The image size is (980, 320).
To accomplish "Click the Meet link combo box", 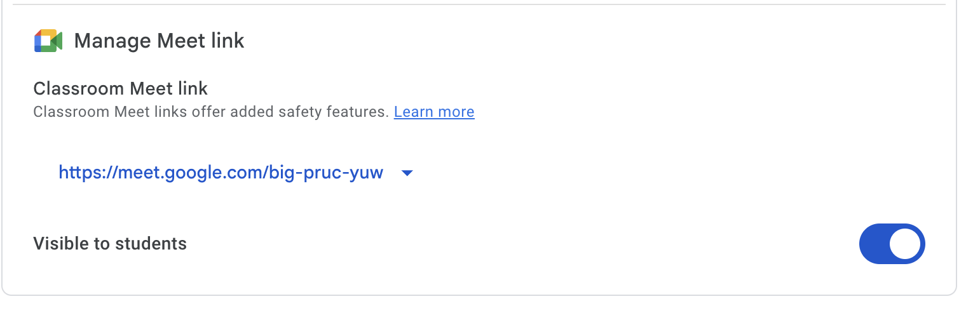I will point(236,173).
